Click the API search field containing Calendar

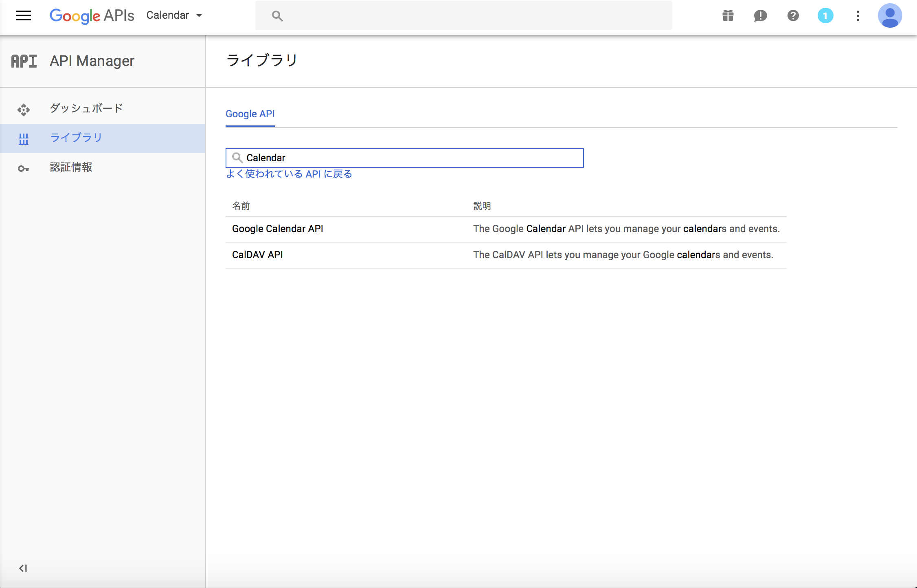(x=404, y=158)
